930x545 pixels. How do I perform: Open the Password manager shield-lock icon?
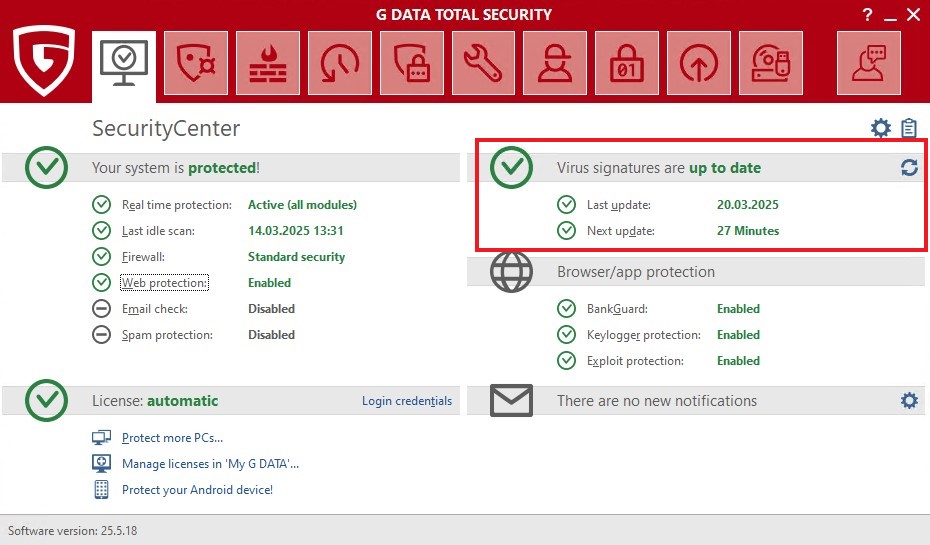pyautogui.click(x=412, y=63)
